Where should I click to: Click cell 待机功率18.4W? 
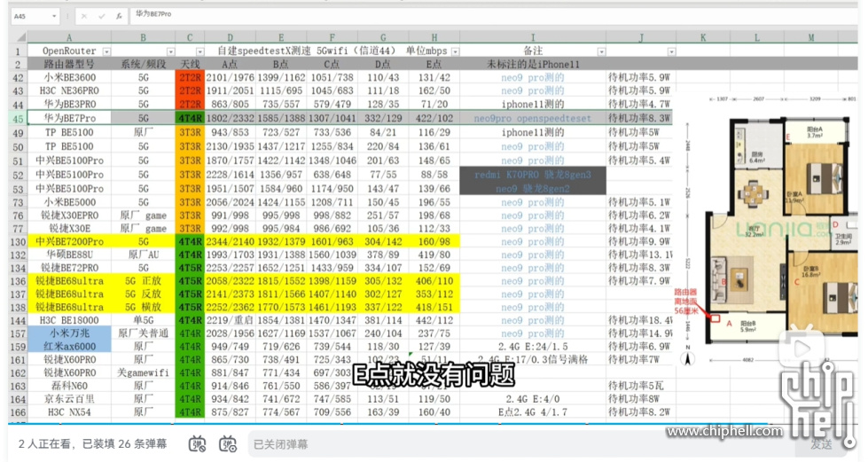(x=640, y=320)
